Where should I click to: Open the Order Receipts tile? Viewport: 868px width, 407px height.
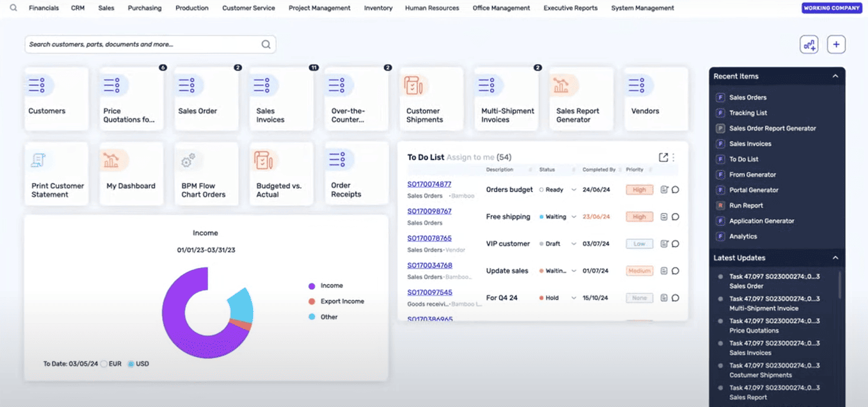[x=357, y=174]
